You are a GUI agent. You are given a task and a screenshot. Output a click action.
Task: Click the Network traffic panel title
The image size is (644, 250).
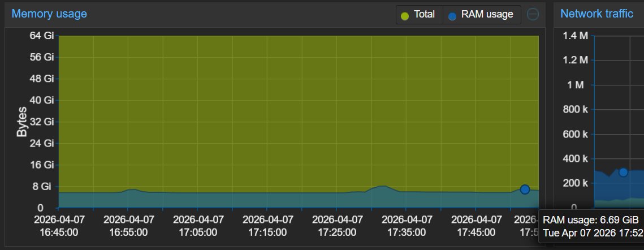(597, 14)
